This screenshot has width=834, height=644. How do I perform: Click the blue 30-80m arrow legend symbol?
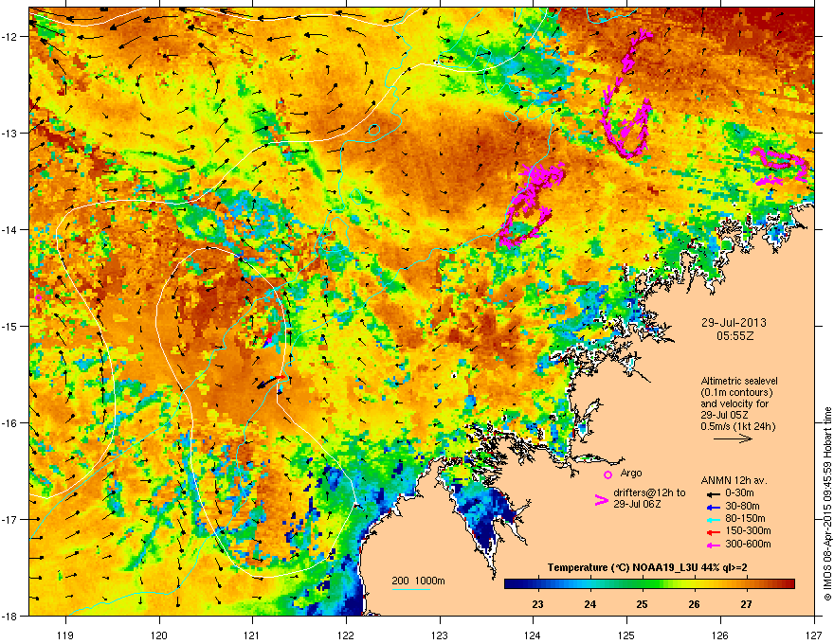(714, 507)
